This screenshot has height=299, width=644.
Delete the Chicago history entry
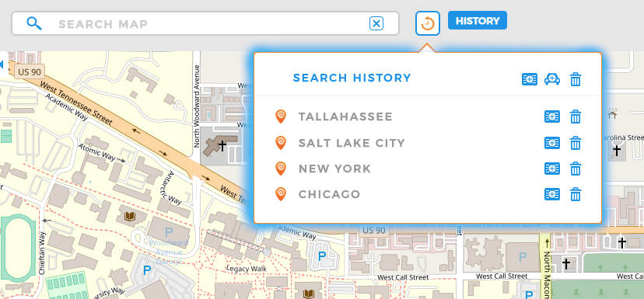(576, 194)
